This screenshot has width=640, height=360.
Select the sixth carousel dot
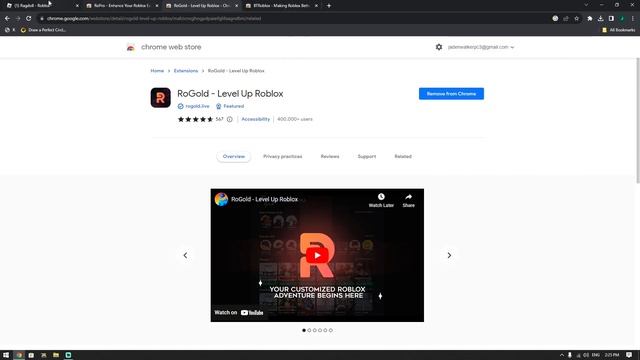[x=331, y=330]
